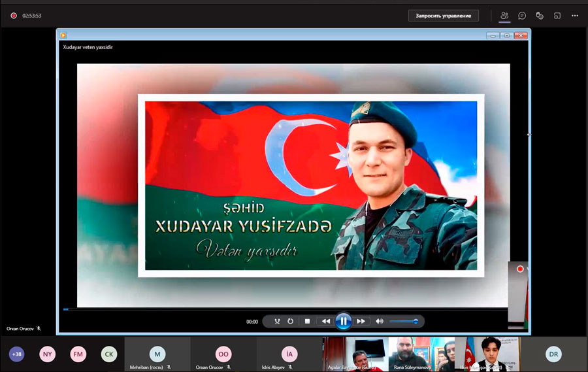Select the Orxan Orucov OO participant tile

tap(223, 354)
